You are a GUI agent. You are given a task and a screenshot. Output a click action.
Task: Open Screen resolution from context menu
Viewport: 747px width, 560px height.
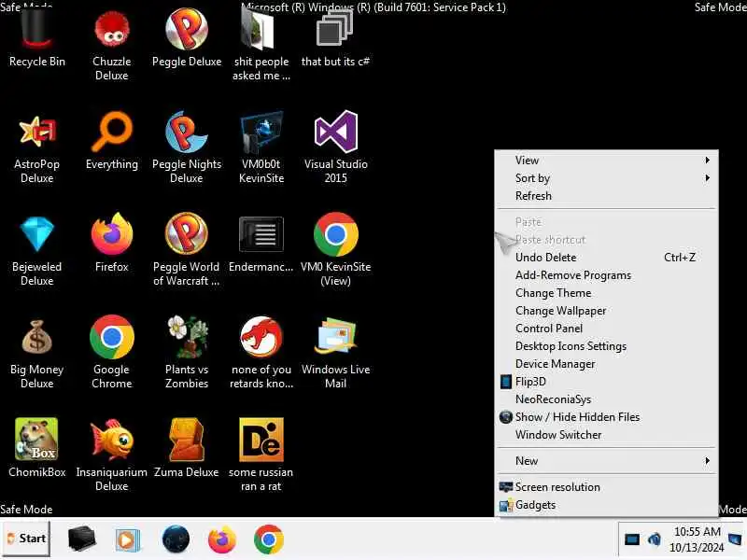[606, 487]
